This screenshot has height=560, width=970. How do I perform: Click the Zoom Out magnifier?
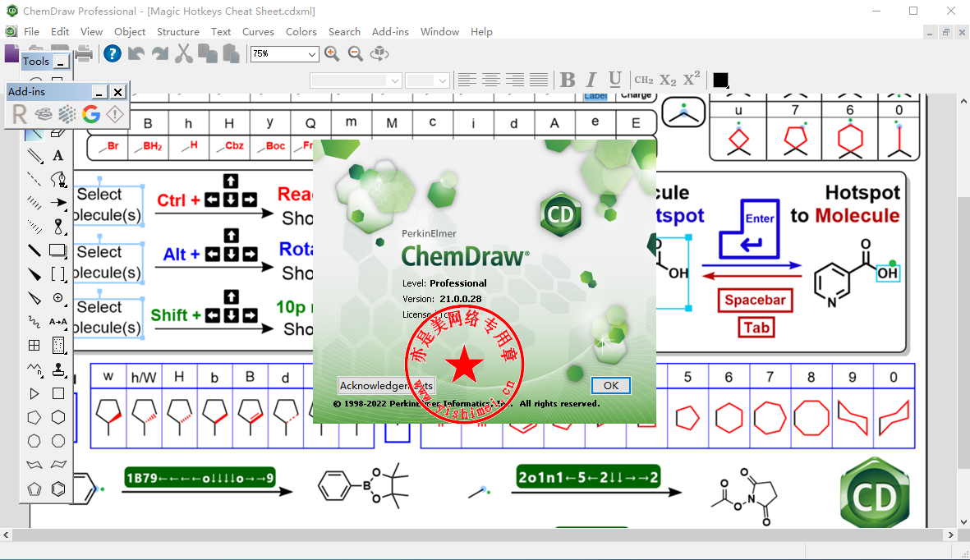pyautogui.click(x=355, y=54)
